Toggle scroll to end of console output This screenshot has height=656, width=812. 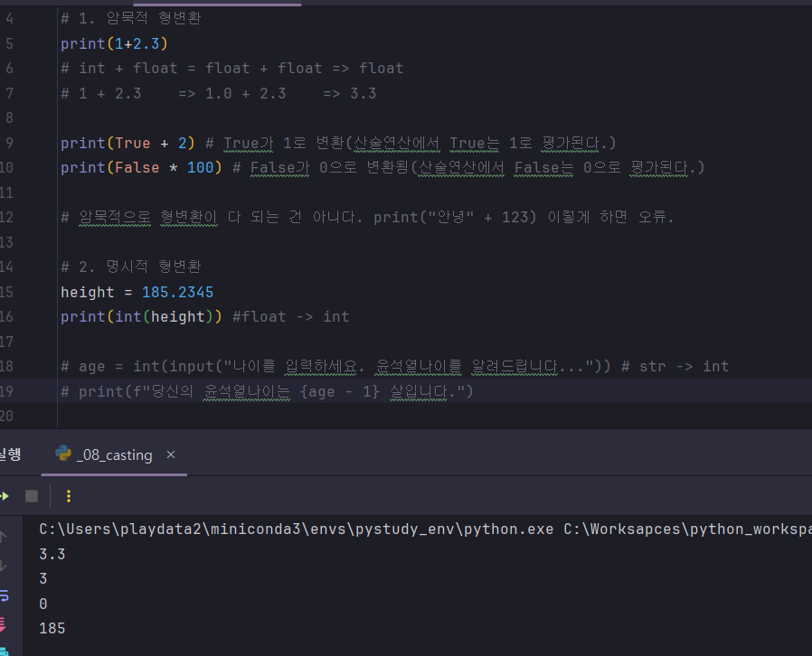3,624
